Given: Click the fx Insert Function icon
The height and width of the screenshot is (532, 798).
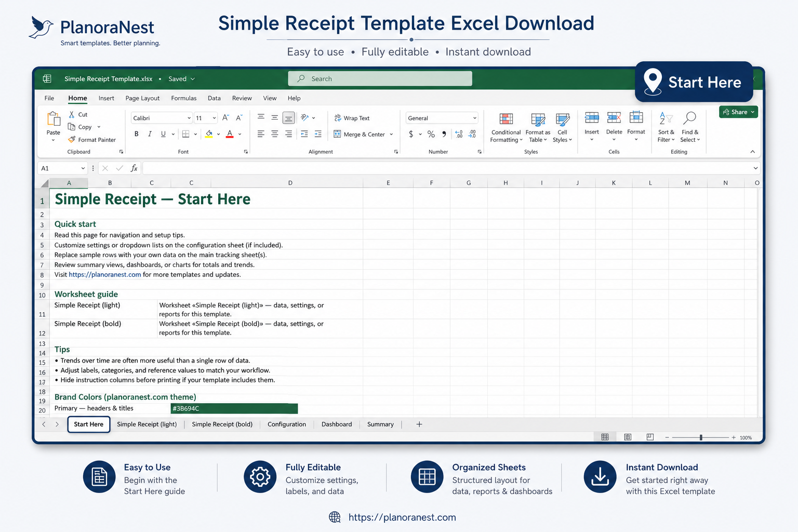Looking at the screenshot, I should pyautogui.click(x=134, y=168).
